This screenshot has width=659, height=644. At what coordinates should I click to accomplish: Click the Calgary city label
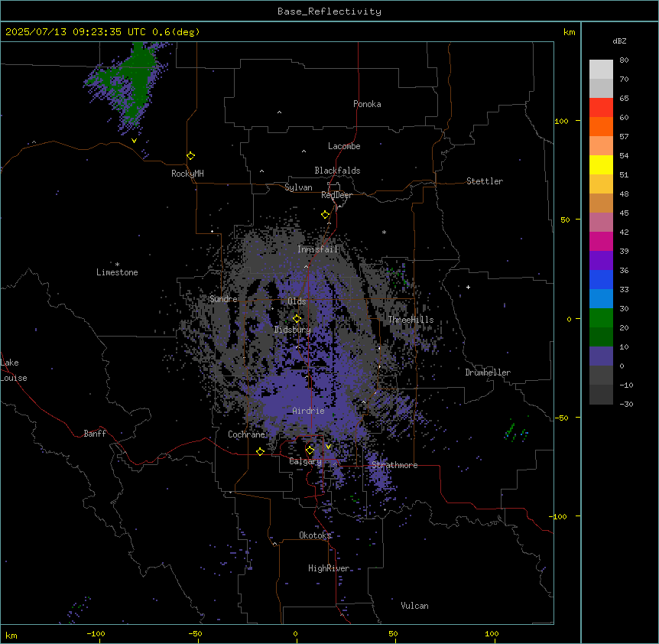(306, 461)
